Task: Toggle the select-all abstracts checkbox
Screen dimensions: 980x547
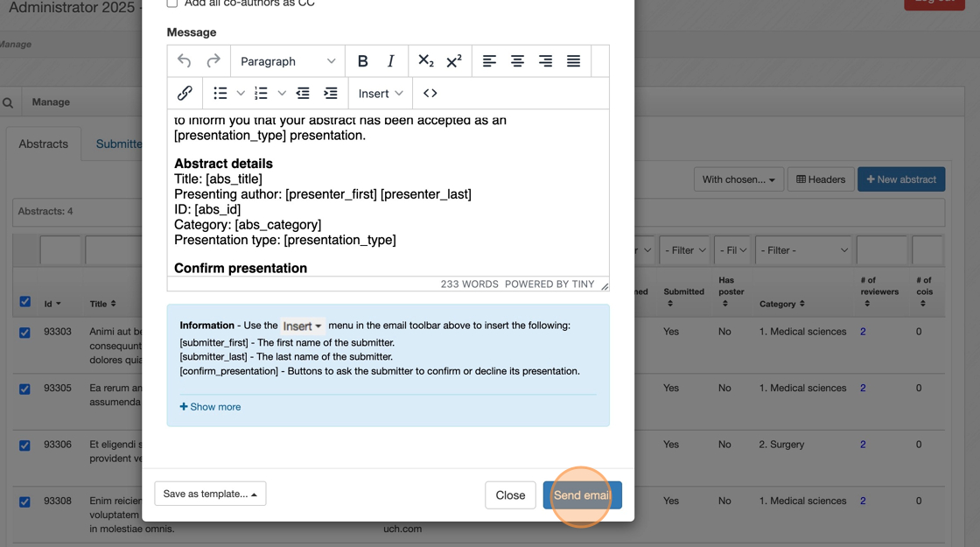Action: [x=25, y=301]
